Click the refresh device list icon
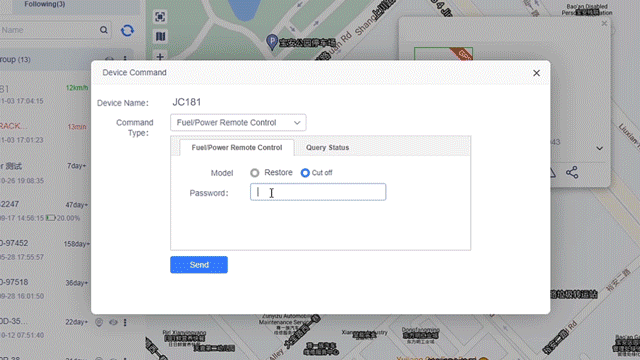Viewport: 640px width, 360px height. 127,30
